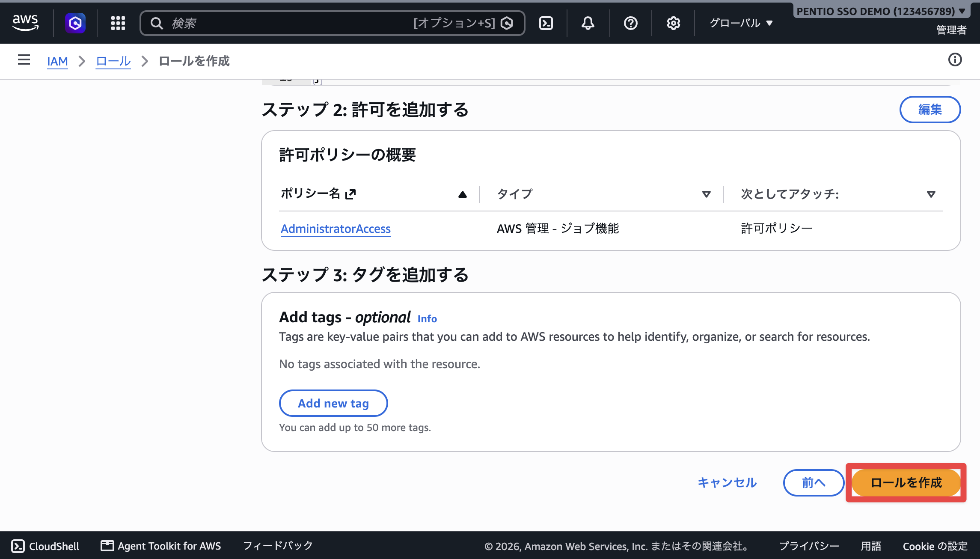Click the Amazon Q icon in search bar
Viewport: 980px width, 559px height.
[x=507, y=23]
